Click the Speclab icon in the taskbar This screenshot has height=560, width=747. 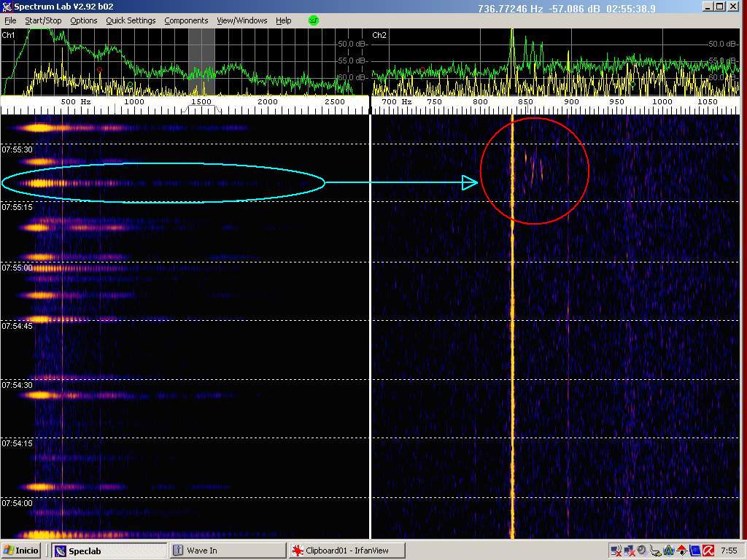[x=61, y=551]
